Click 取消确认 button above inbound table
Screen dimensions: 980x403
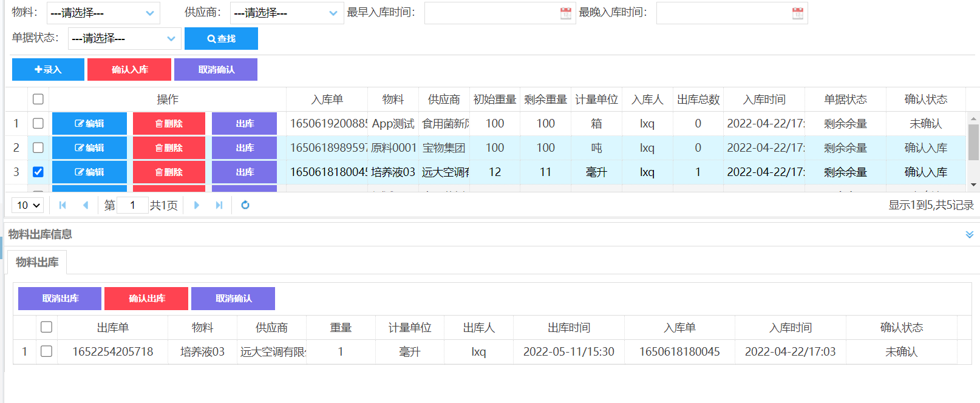(216, 69)
